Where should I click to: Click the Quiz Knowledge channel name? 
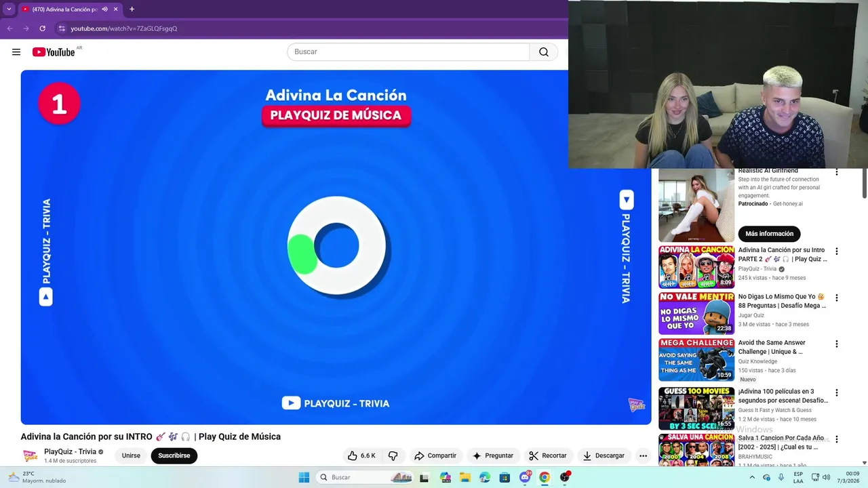click(x=757, y=361)
